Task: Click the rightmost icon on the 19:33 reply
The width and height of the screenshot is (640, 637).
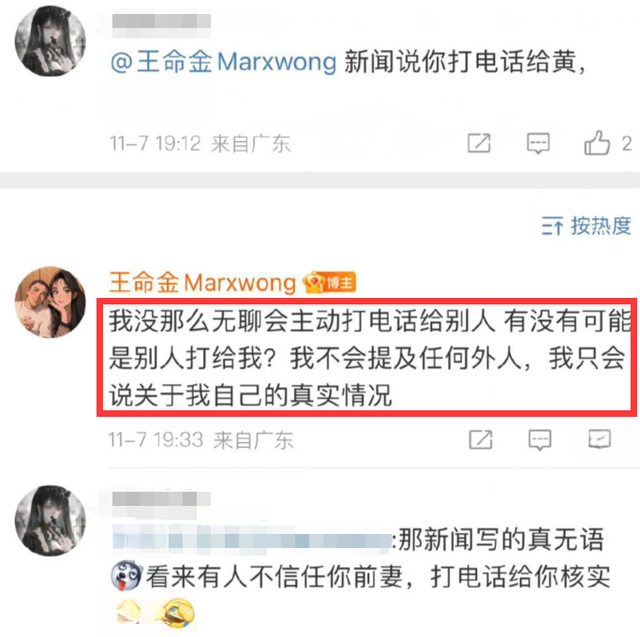Action: 599,439
